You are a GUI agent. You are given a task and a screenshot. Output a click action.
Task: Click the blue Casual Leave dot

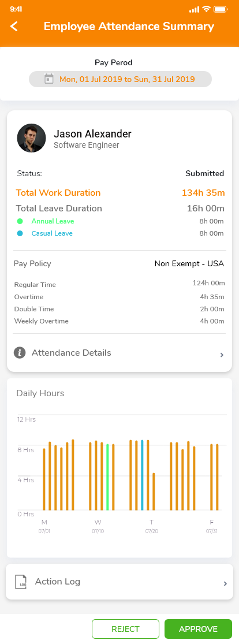[20, 234]
